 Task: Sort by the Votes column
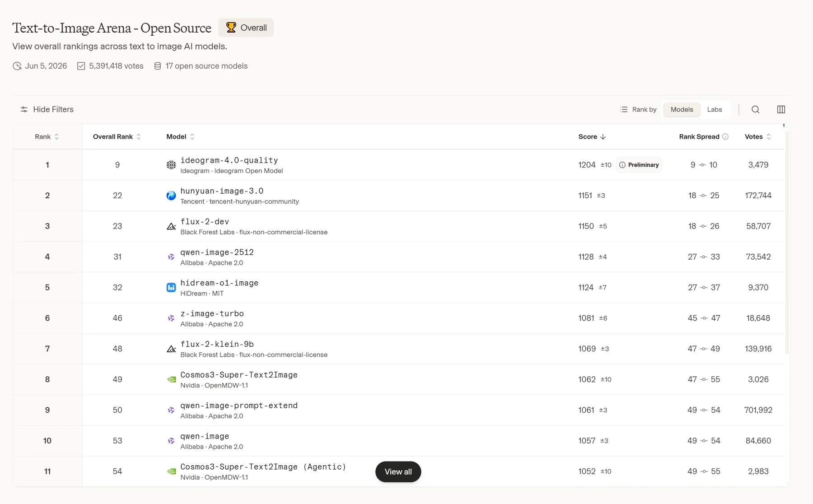point(758,137)
